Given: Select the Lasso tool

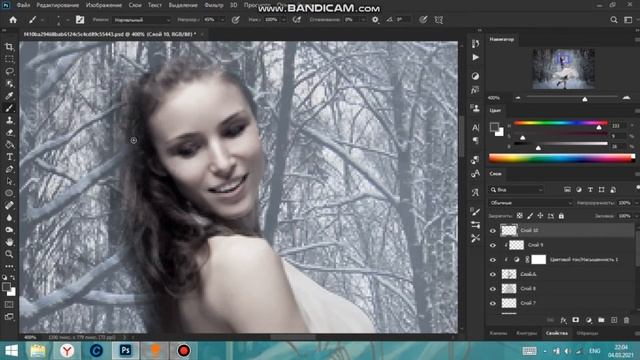Looking at the screenshot, I should tap(9, 71).
